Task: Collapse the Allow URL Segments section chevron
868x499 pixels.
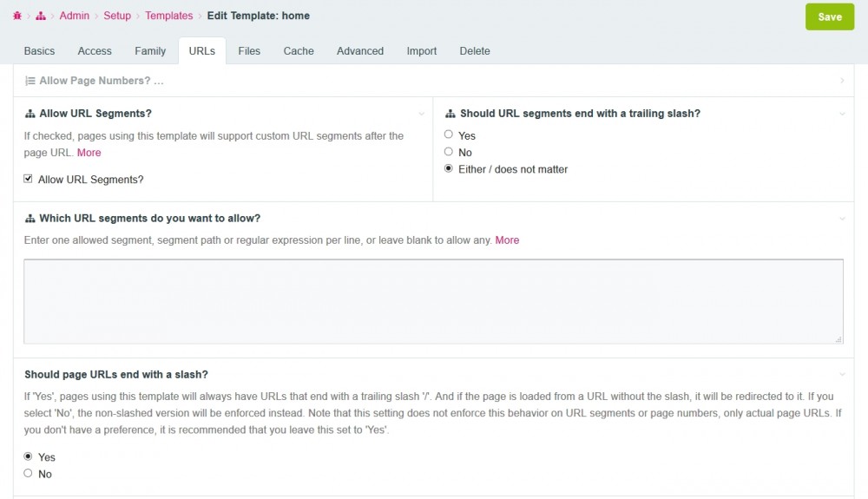Action: pyautogui.click(x=421, y=114)
